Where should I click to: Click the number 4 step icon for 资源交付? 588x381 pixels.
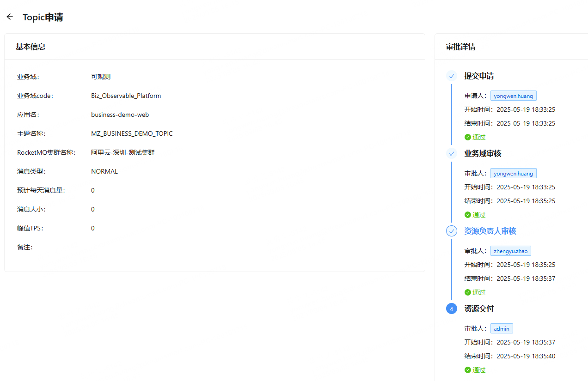tap(452, 309)
